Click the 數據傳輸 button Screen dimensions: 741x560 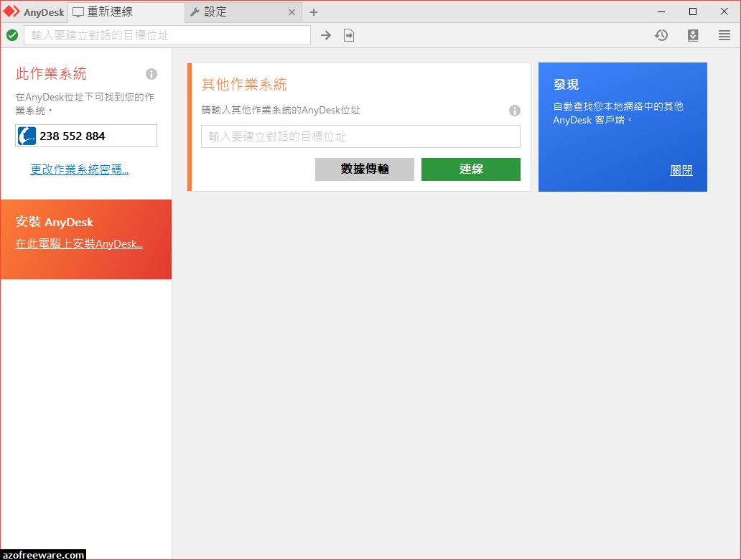click(365, 169)
